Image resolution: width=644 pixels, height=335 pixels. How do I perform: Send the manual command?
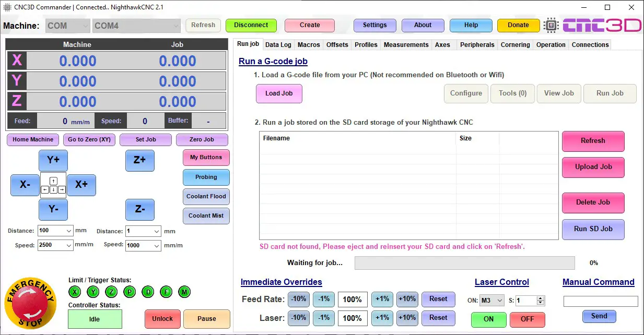[x=599, y=316]
